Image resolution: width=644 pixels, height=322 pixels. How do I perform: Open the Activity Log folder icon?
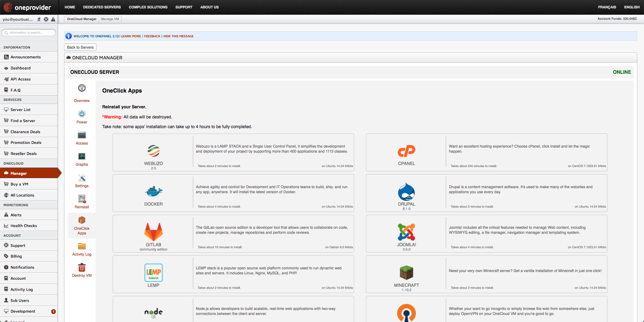82,246
